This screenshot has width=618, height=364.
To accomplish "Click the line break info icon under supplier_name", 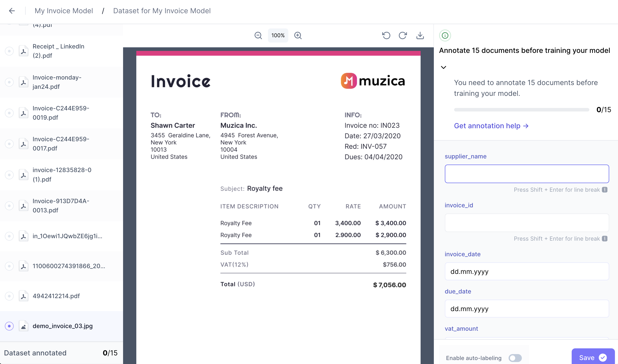I will coord(605,190).
